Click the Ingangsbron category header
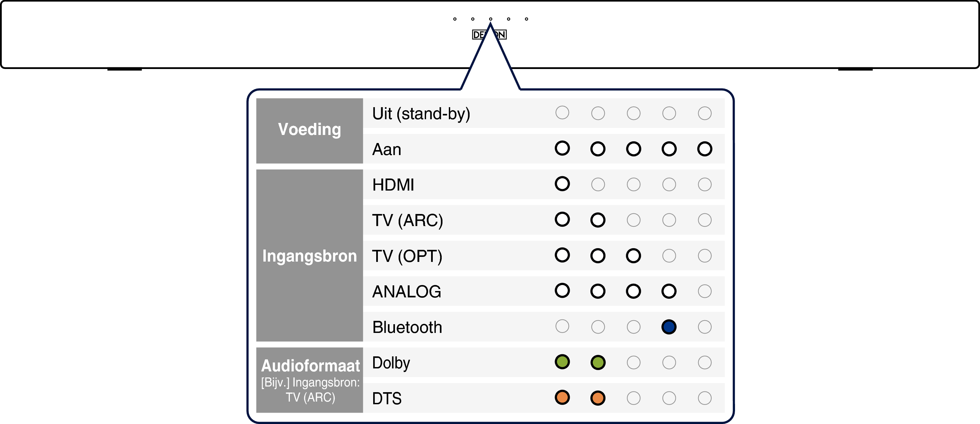This screenshot has width=980, height=424. 309,256
